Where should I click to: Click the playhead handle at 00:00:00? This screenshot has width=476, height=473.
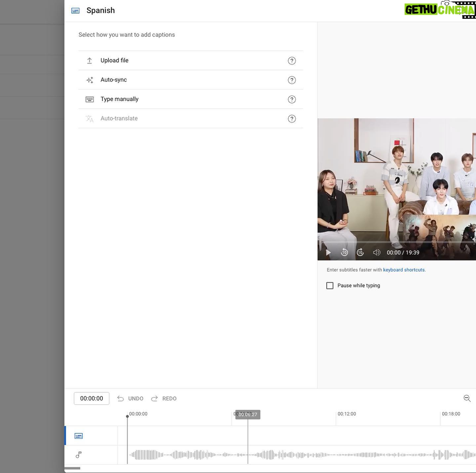pos(127,417)
